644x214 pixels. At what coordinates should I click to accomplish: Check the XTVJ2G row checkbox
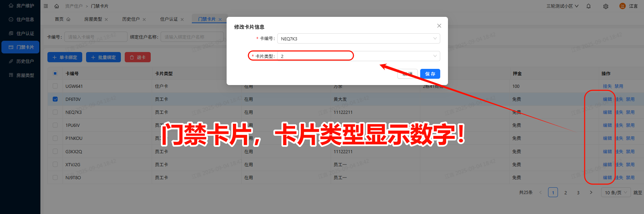tap(55, 164)
